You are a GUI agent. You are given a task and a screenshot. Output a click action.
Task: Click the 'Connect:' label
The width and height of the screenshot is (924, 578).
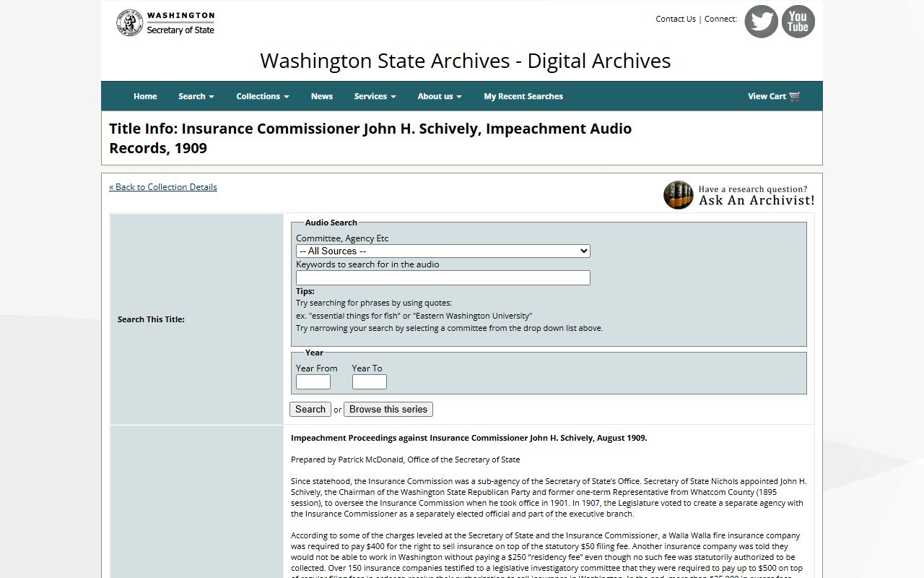(x=720, y=19)
